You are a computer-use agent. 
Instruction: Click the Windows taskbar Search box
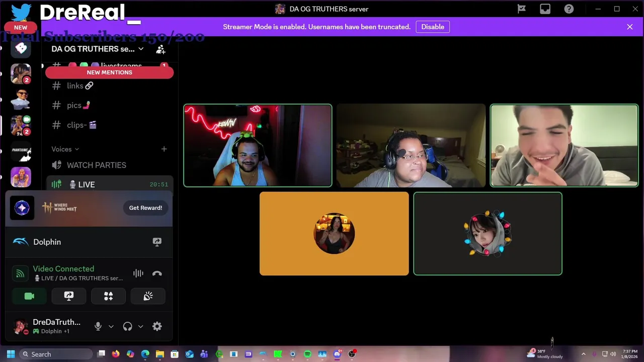56,354
